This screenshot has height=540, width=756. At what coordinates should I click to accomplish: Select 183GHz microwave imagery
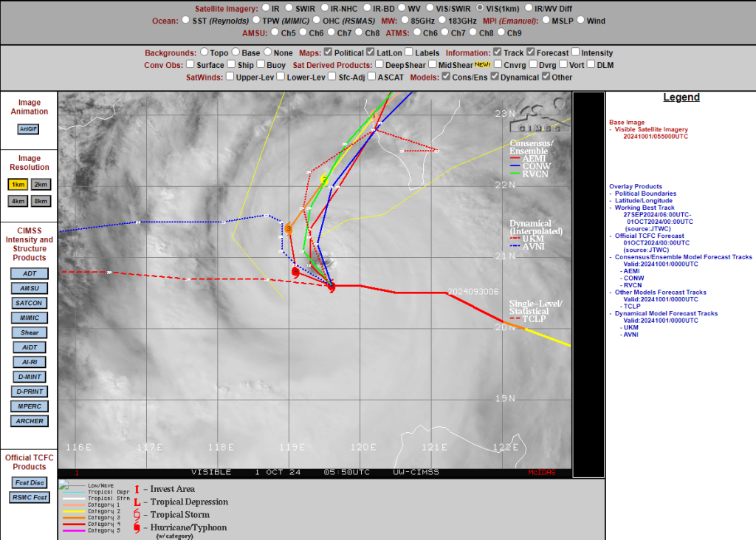(x=442, y=20)
